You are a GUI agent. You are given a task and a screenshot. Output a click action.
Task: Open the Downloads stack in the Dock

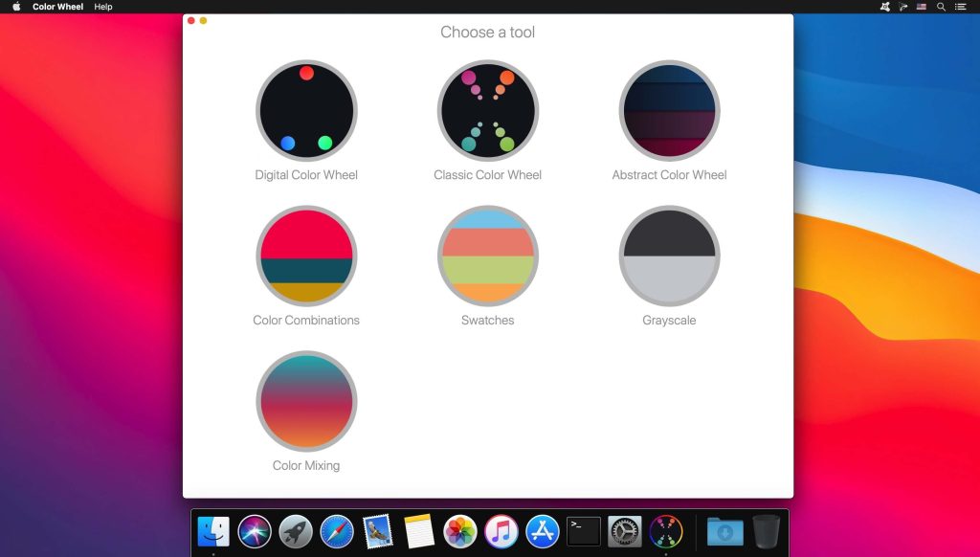pos(724,531)
